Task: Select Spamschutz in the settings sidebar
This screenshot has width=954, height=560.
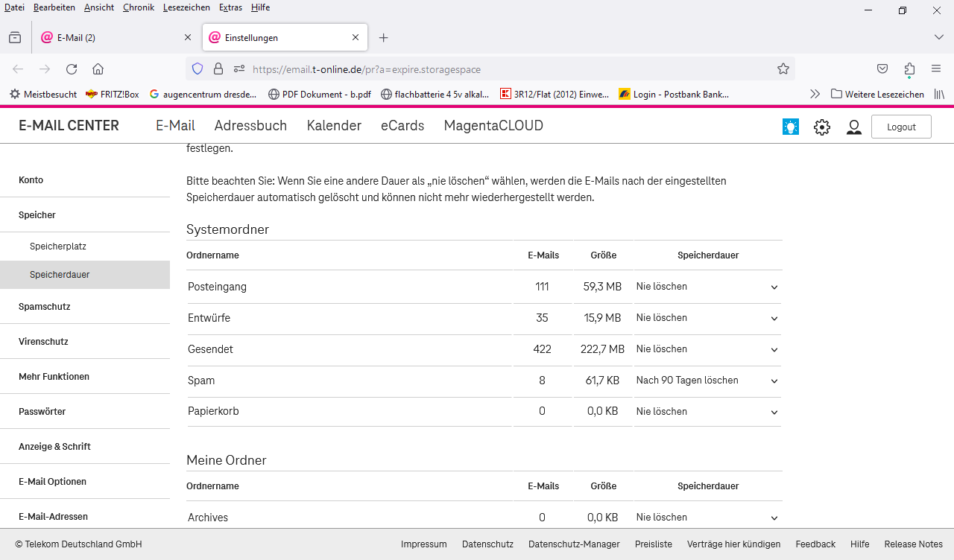Action: (x=45, y=307)
